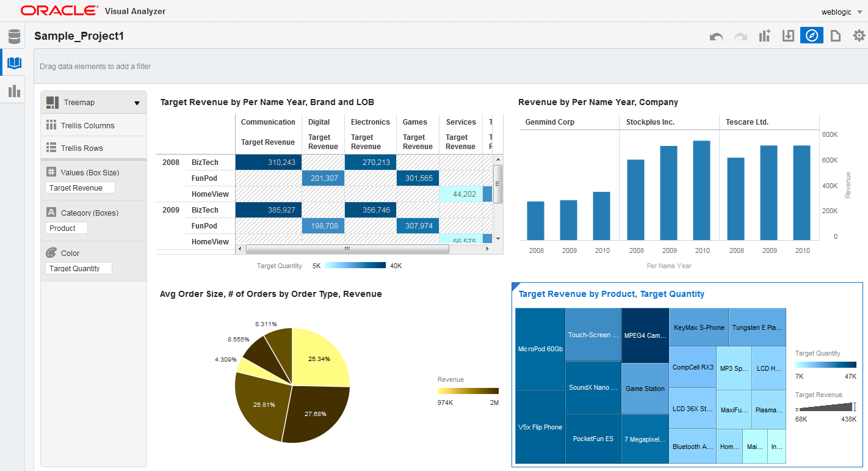The image size is (868, 471).
Task: Click the Add Visualization chart icon
Action: pyautogui.click(x=764, y=36)
